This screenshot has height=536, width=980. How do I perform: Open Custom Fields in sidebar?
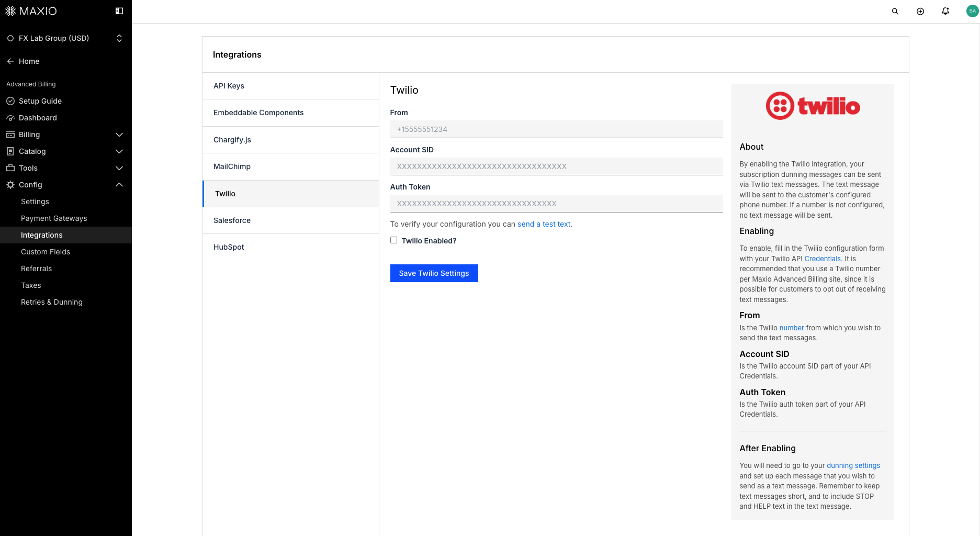[46, 252]
